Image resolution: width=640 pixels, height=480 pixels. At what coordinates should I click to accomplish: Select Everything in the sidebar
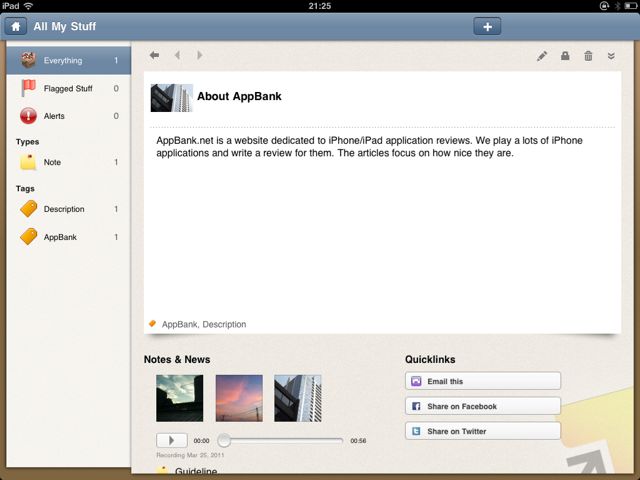[69, 60]
